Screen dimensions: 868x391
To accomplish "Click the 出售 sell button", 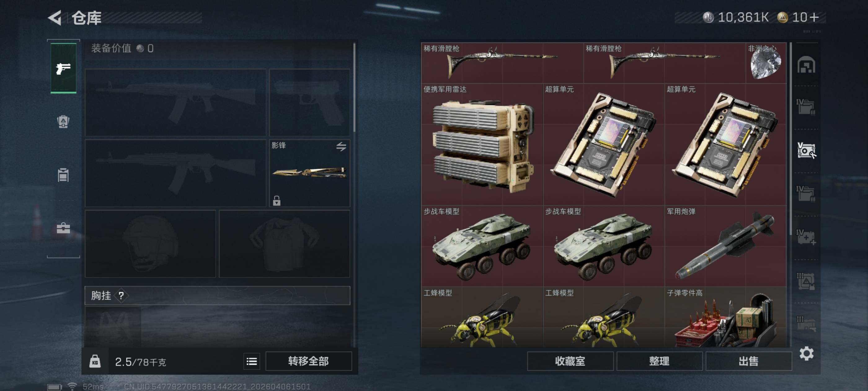I will click(748, 361).
